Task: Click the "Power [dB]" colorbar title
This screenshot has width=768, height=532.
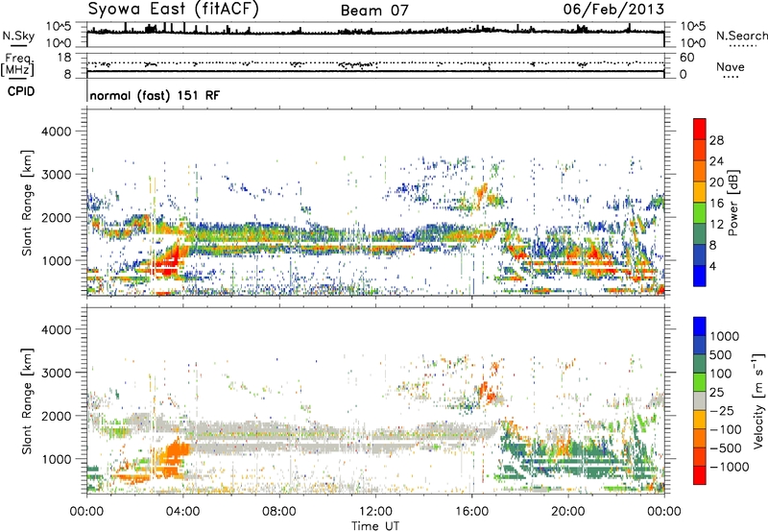Action: 732,203
